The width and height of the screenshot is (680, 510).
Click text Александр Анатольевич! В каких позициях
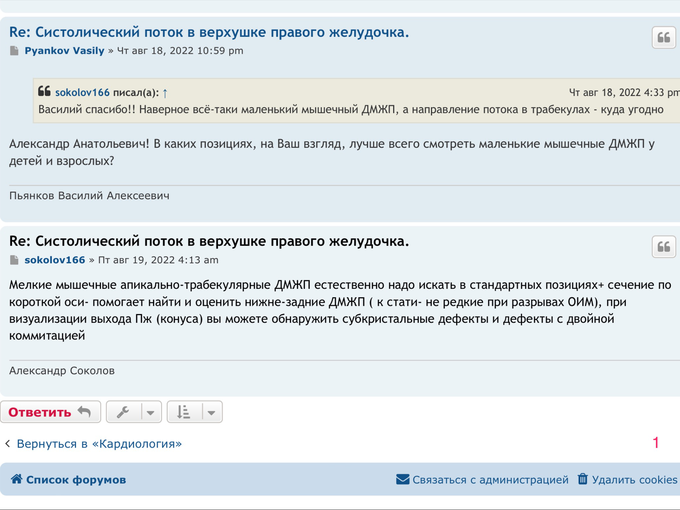tap(132, 144)
